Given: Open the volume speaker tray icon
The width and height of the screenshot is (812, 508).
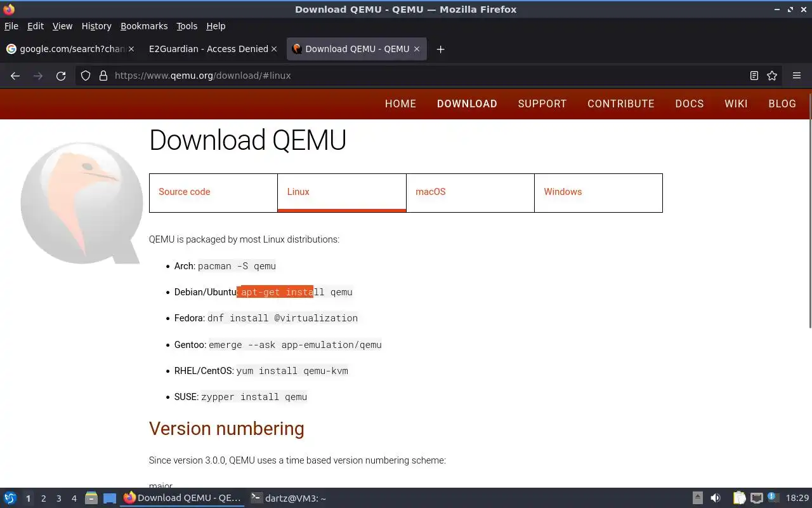Looking at the screenshot, I should (716, 498).
